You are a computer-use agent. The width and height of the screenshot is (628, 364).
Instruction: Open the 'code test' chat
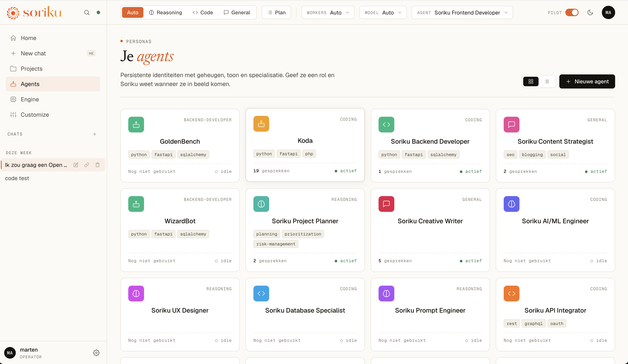tap(53, 178)
